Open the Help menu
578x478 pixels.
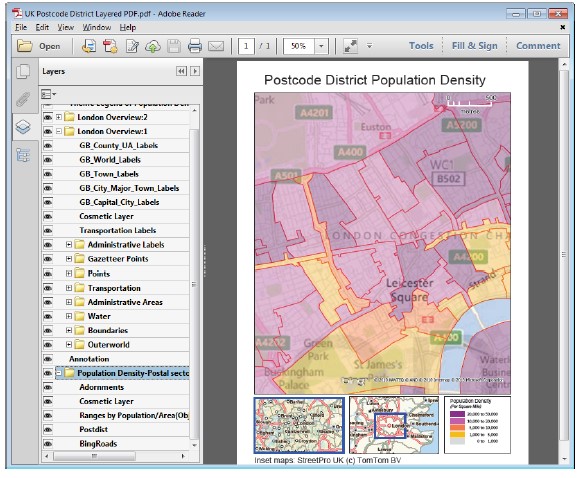tap(128, 27)
